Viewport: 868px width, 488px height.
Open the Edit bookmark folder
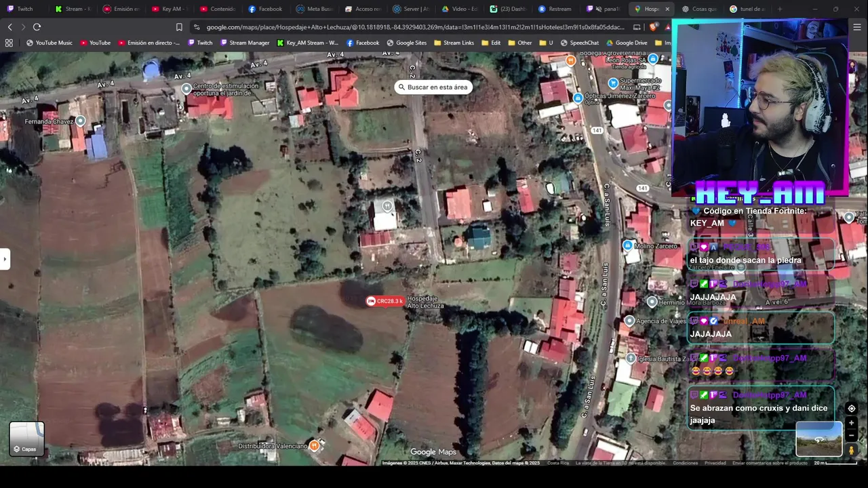click(x=491, y=43)
